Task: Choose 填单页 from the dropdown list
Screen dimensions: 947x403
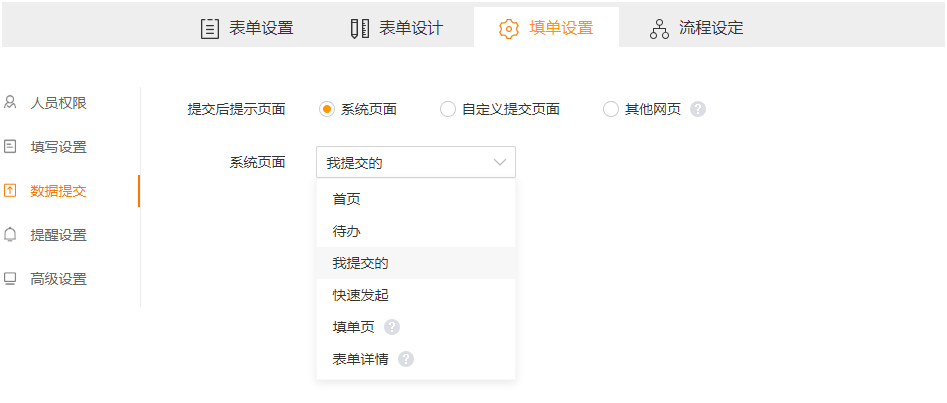Action: click(416, 327)
